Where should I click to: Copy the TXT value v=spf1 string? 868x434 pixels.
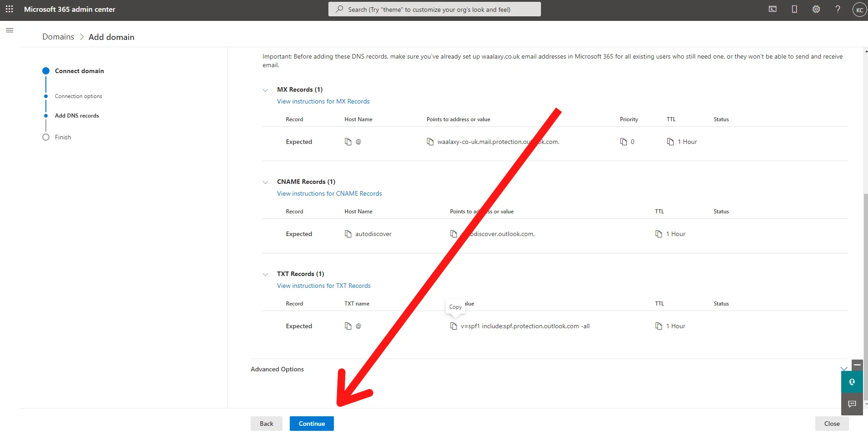tap(454, 326)
